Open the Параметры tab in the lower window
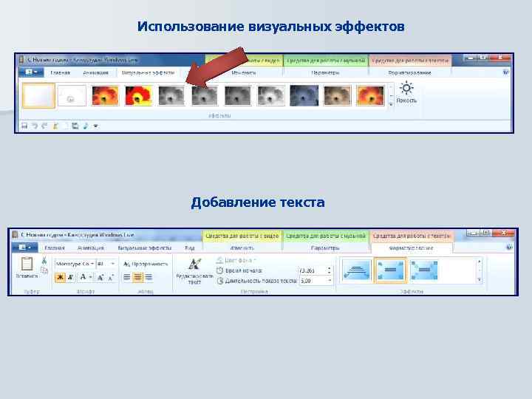This screenshot has height=399, width=532. pos(325,248)
